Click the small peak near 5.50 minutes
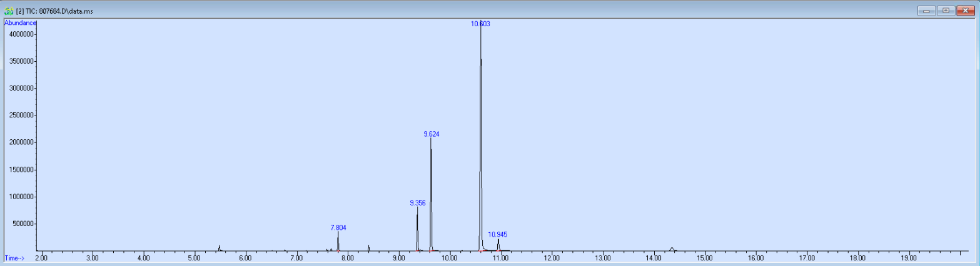This screenshot has width=980, height=266. tap(220, 248)
